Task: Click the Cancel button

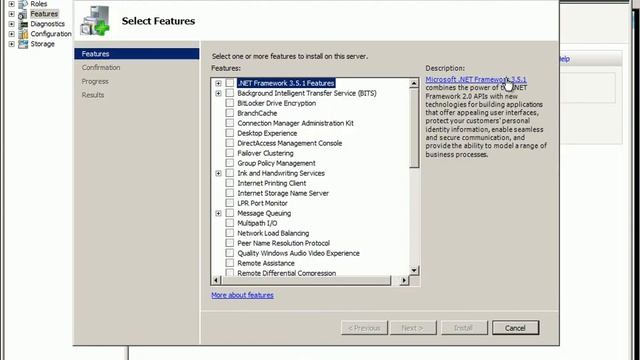Action: pos(516,328)
